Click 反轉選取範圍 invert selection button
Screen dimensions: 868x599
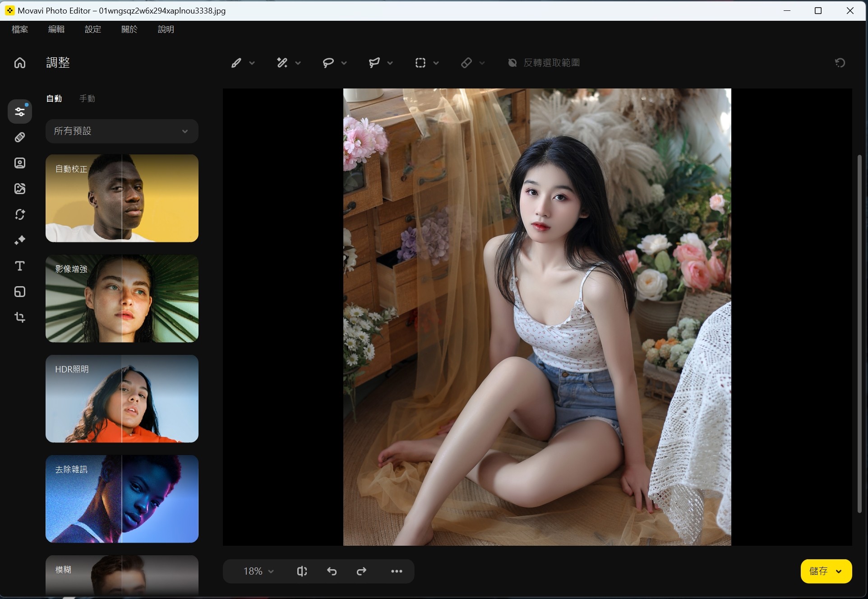coord(544,63)
